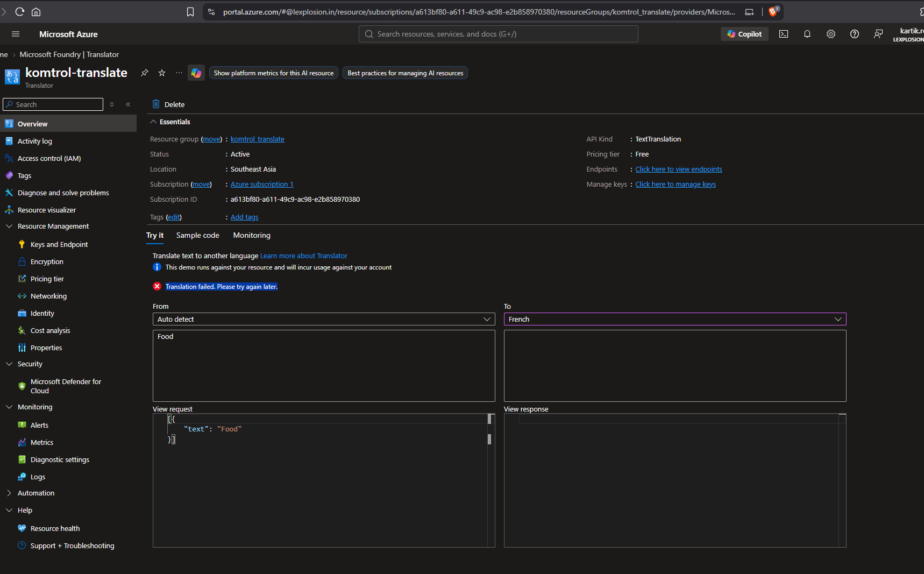Click the blue info icon by demo notice
The width and height of the screenshot is (924, 574).
157,267
